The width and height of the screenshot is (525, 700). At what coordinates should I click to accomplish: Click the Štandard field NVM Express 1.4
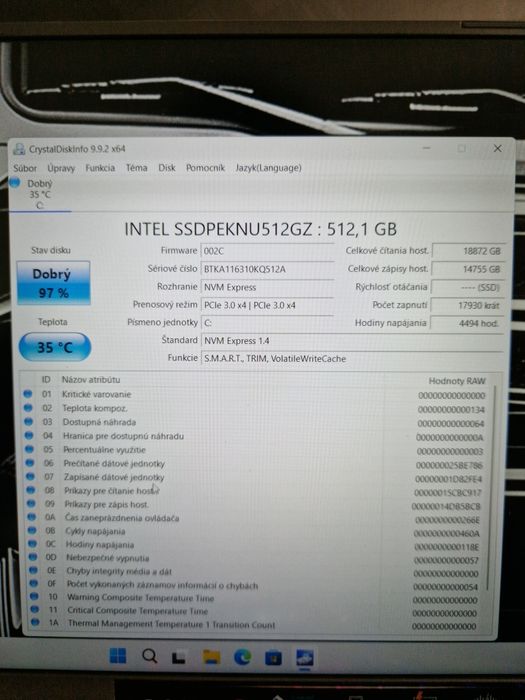352,341
